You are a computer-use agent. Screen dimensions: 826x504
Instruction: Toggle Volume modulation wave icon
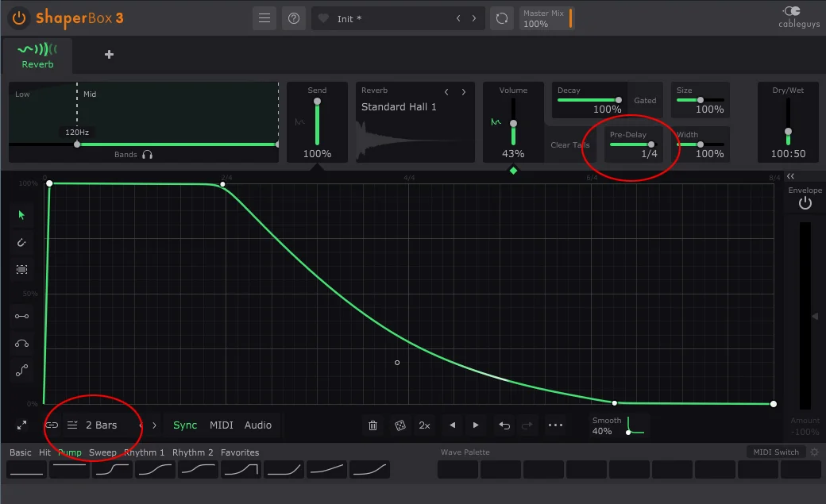pos(496,122)
